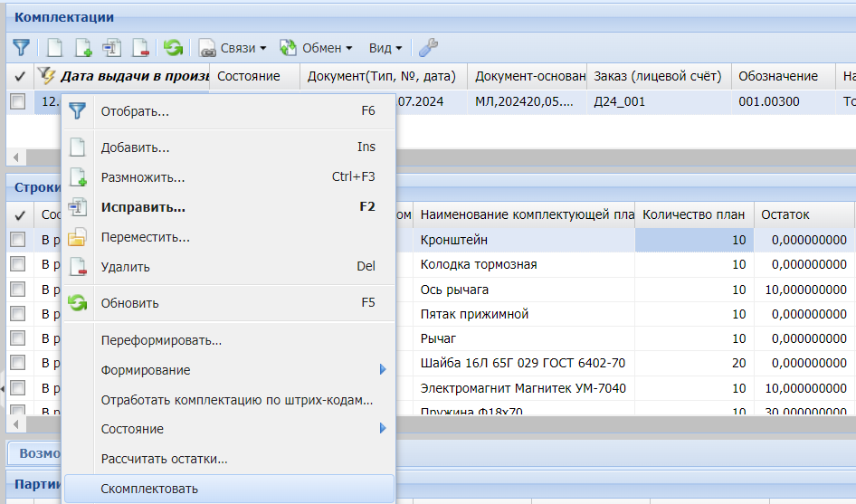Image resolution: width=856 pixels, height=504 pixels.
Task: Select the Количество план cell for Кронштейн
Action: 694,240
